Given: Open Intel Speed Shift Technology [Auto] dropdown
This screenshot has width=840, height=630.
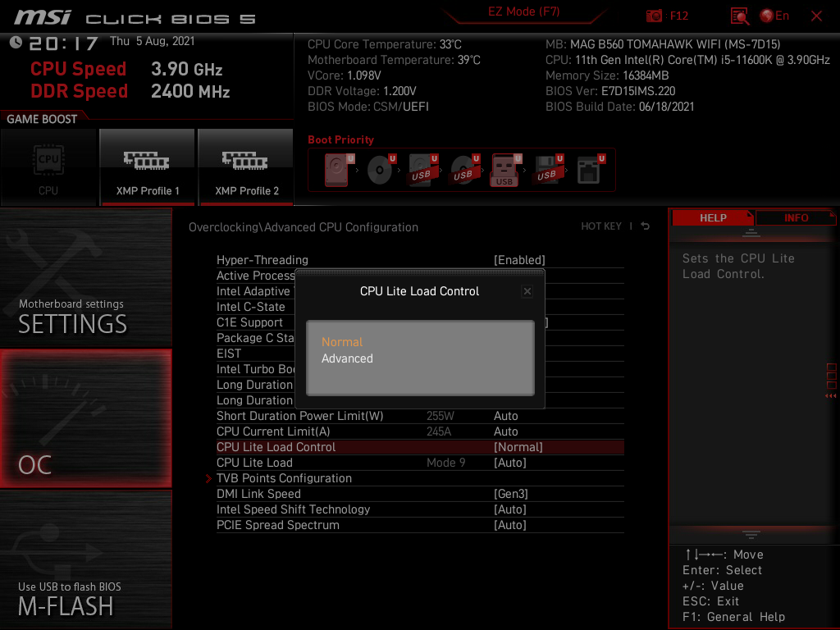Looking at the screenshot, I should pos(510,509).
